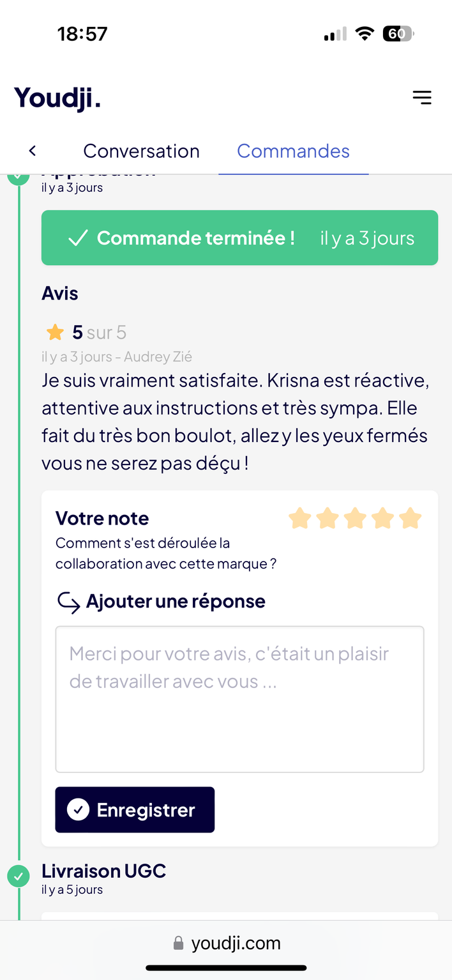Screen dimensions: 452x980
Task: Tap the lock icon in address bar
Action: click(x=178, y=944)
